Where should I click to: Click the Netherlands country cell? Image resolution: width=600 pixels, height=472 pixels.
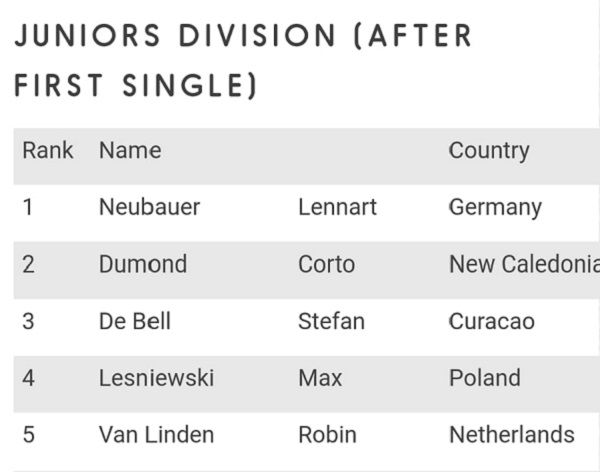512,435
